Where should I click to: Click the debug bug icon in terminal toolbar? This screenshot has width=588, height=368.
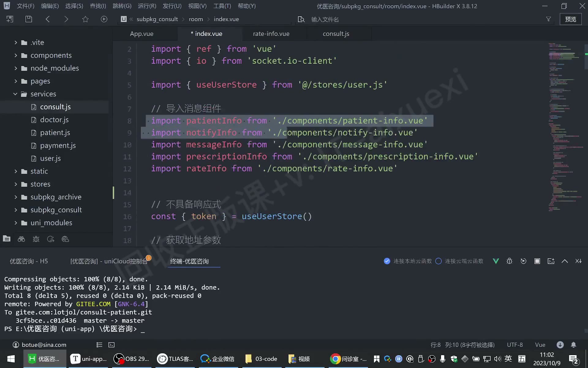[509, 261]
